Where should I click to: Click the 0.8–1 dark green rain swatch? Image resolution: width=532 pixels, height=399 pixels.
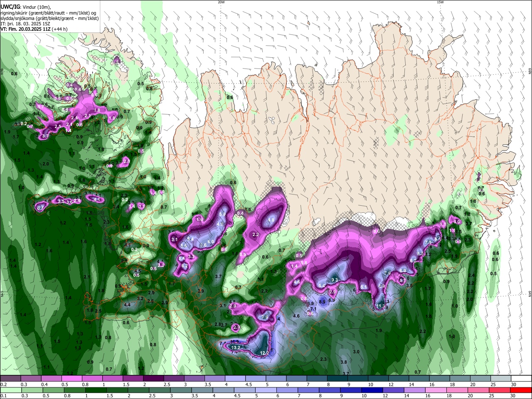click(74, 390)
